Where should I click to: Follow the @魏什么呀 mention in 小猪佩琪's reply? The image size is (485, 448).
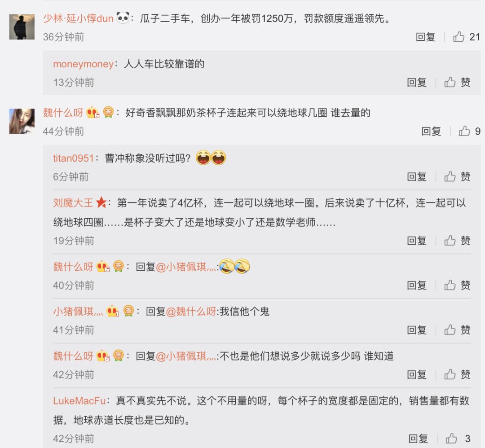[191, 312]
